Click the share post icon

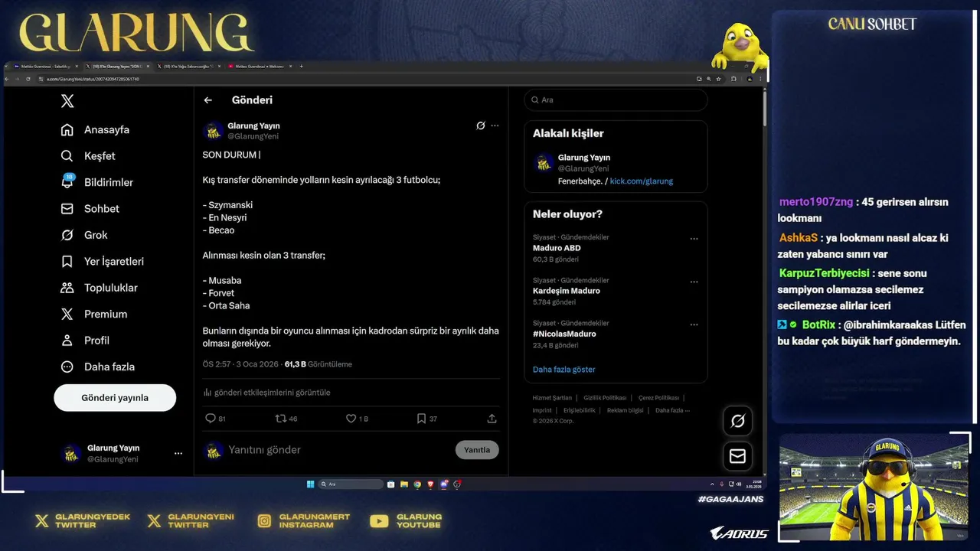click(492, 419)
